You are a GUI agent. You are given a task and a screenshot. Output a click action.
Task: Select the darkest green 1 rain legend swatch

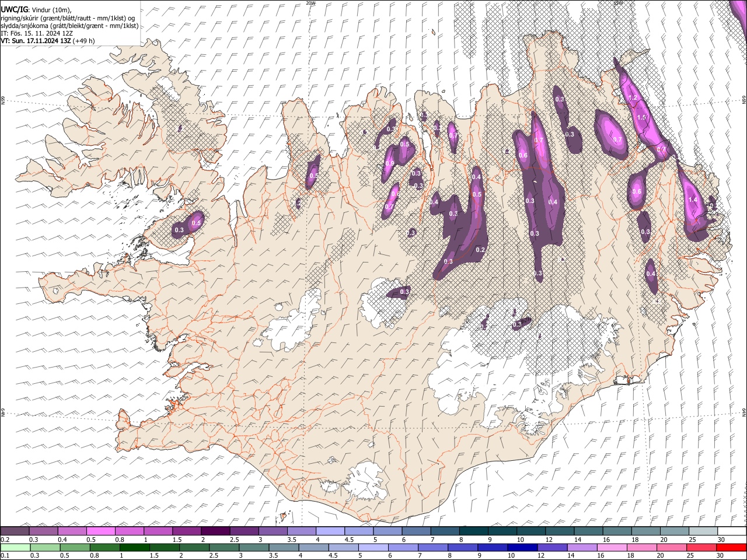(x=135, y=548)
